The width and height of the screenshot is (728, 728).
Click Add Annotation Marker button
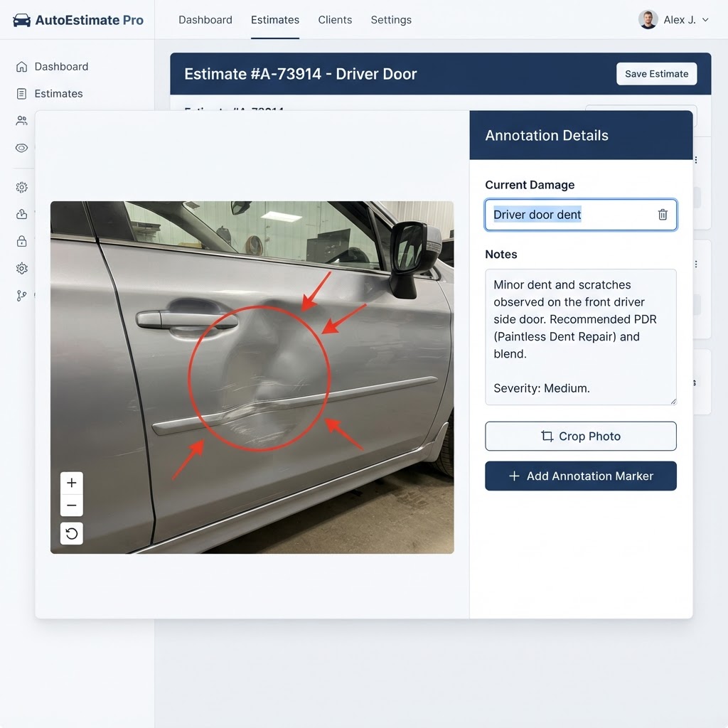click(580, 476)
